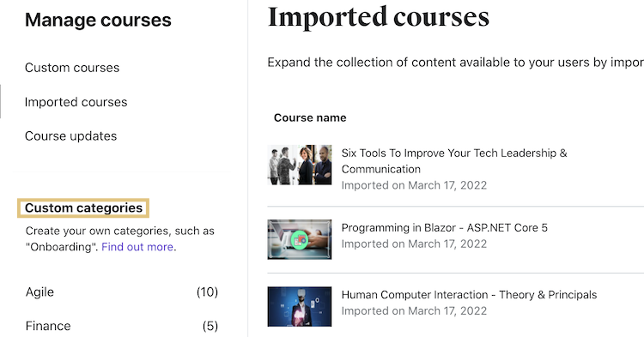This screenshot has width=644, height=337.
Task: Click the Custom categories heading
Action: click(x=83, y=208)
